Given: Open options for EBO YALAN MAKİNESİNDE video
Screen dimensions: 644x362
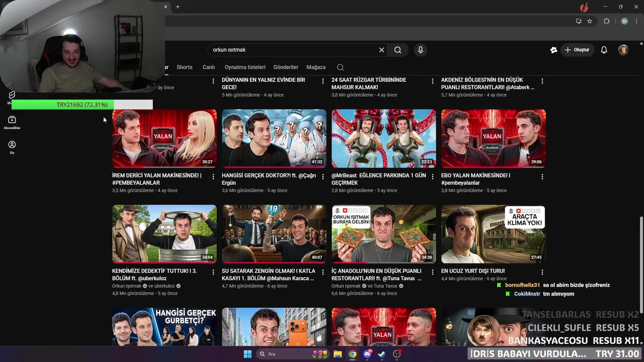Looking at the screenshot, I should [x=542, y=176].
